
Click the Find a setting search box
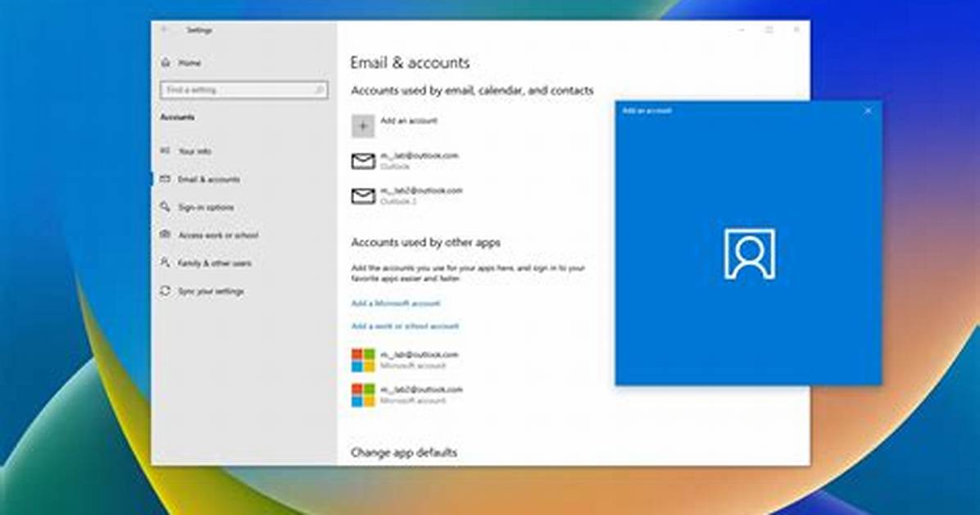[x=243, y=90]
